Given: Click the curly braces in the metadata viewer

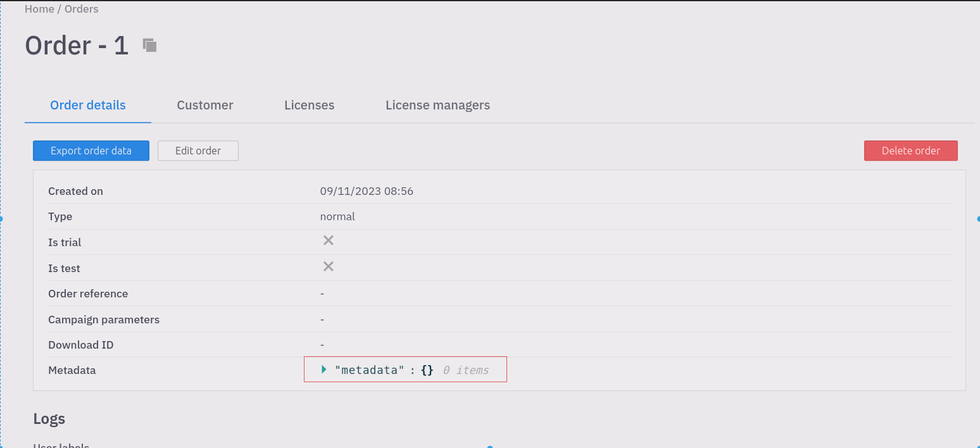Looking at the screenshot, I should (428, 370).
